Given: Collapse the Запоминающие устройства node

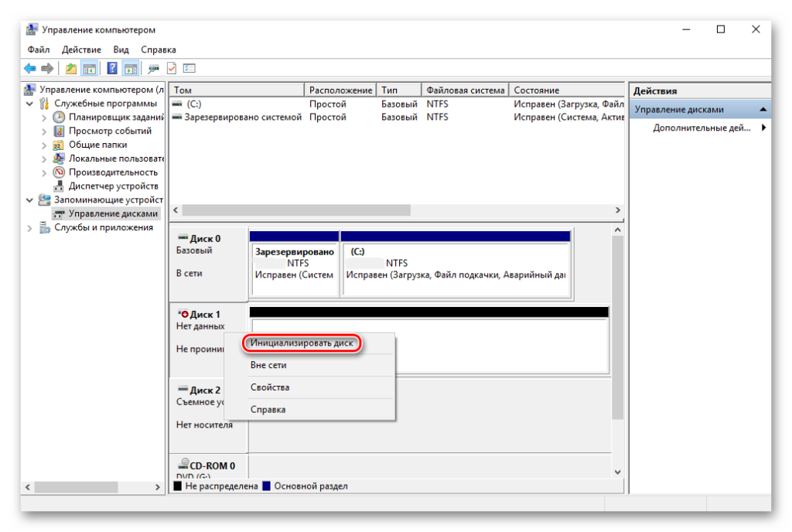Looking at the screenshot, I should click(30, 200).
